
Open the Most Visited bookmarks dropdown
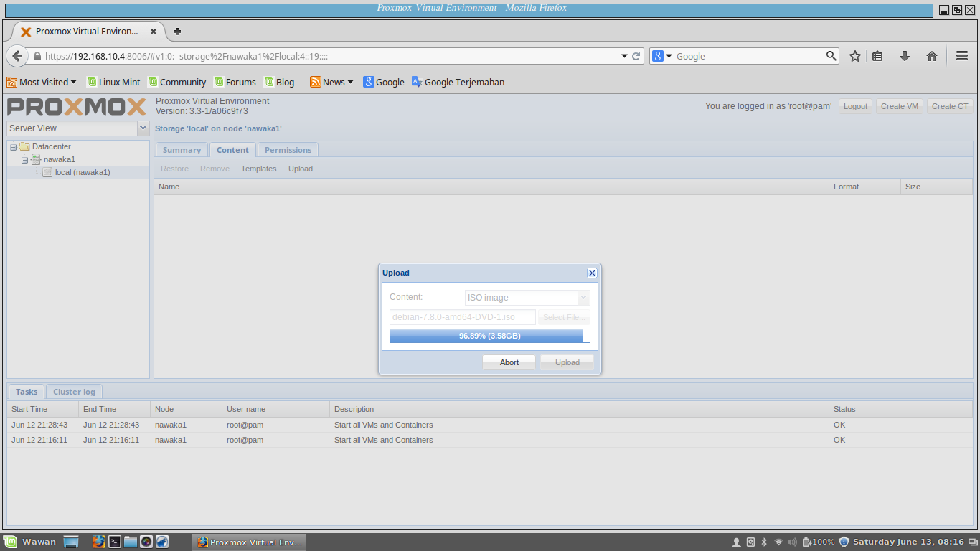[x=42, y=82]
